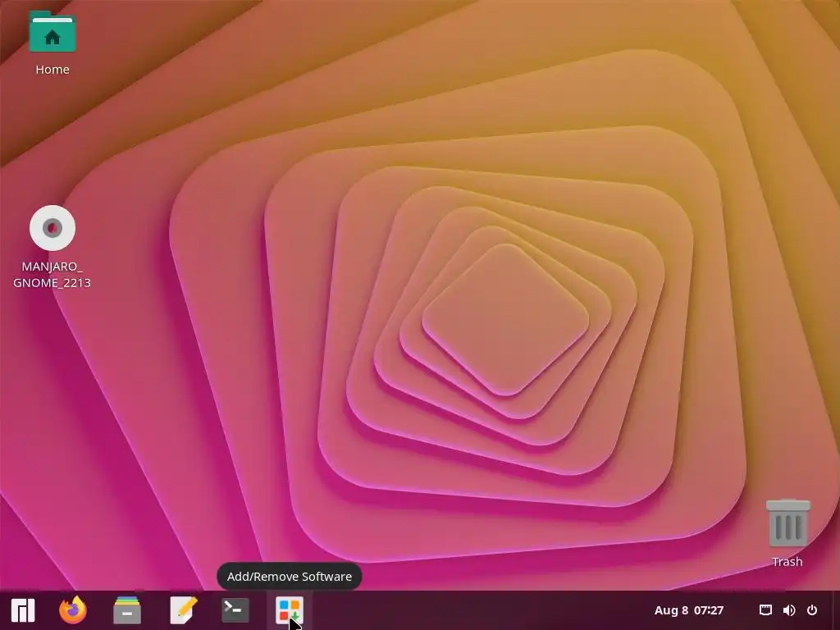The image size is (840, 630).
Task: Click the network status tray icon
Action: click(765, 610)
